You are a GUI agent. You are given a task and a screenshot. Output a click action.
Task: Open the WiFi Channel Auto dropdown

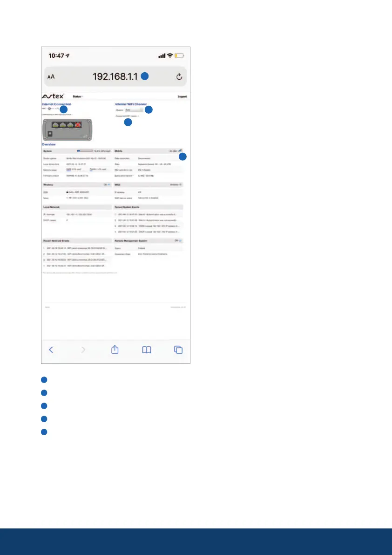pos(134,110)
